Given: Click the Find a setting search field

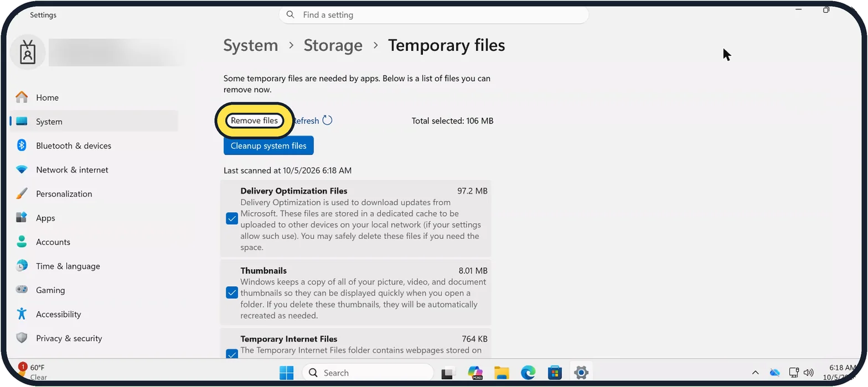Looking at the screenshot, I should (x=433, y=15).
